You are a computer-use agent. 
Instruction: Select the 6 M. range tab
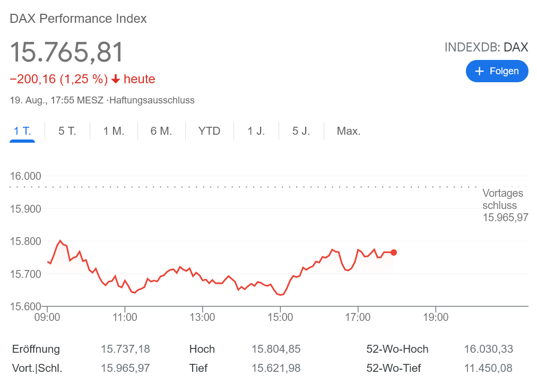tap(161, 131)
